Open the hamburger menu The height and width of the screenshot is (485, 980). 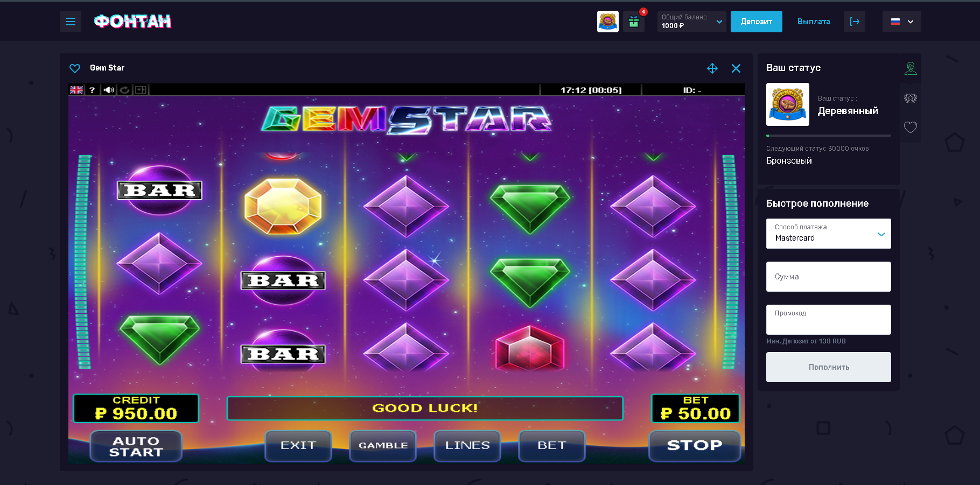tap(71, 22)
